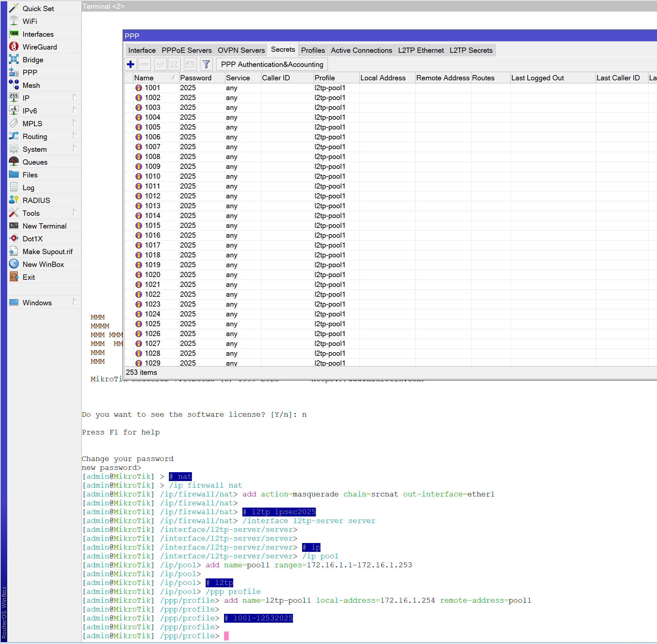Open the Files section
The image size is (657, 644).
click(x=44, y=175)
